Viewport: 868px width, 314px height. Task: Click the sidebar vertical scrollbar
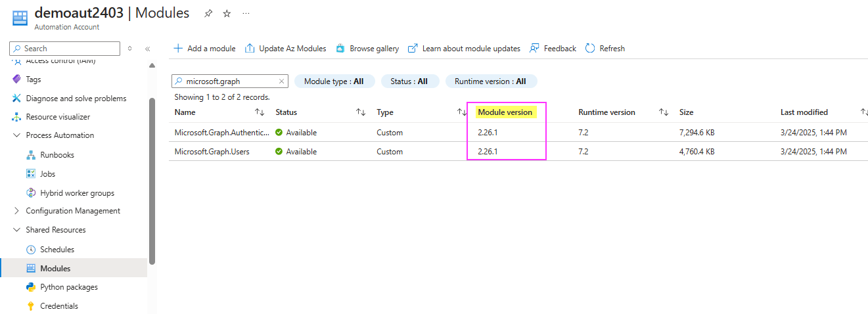pyautogui.click(x=152, y=181)
